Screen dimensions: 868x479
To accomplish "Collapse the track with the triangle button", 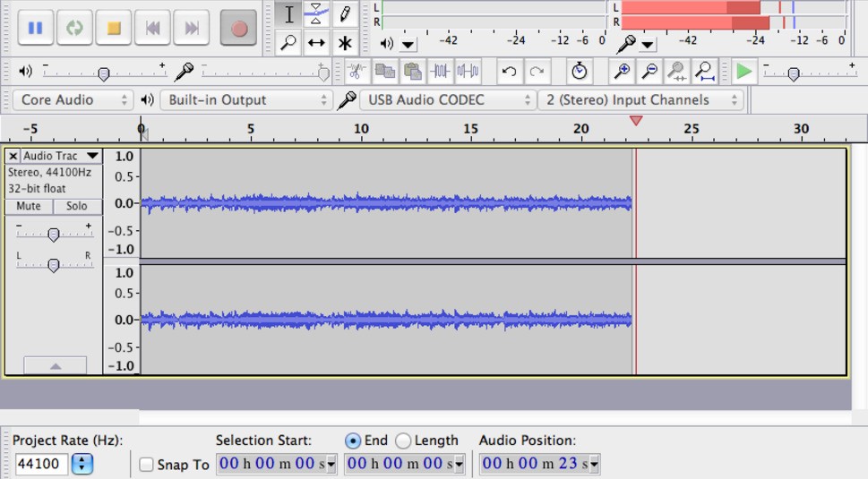I will pos(55,365).
